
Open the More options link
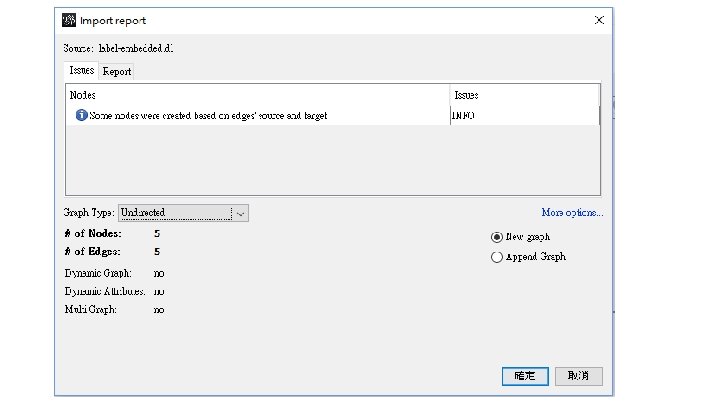click(572, 212)
